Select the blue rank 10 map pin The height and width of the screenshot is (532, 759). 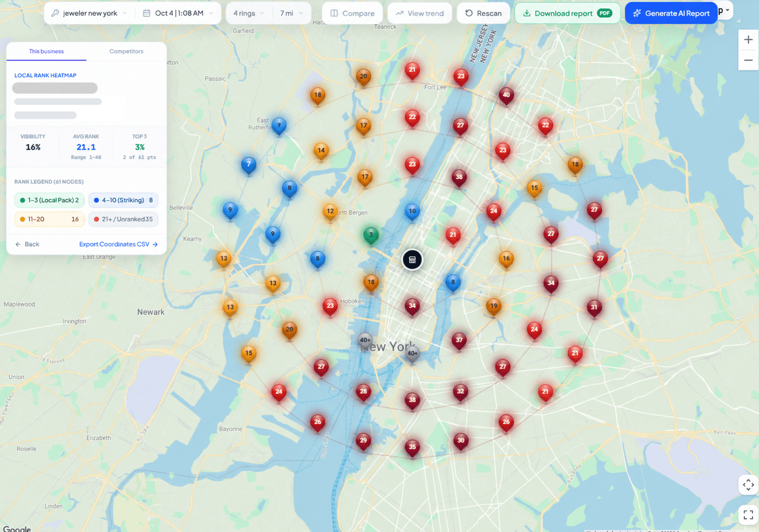click(x=412, y=212)
